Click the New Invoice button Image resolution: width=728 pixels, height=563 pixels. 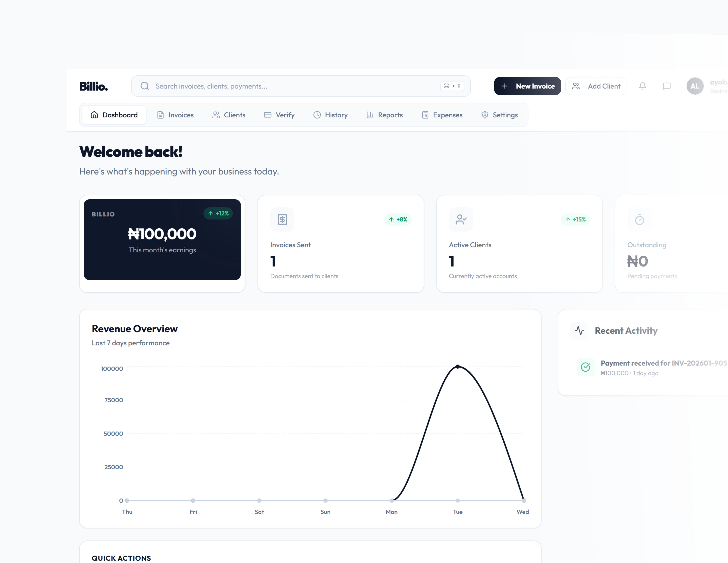527,86
